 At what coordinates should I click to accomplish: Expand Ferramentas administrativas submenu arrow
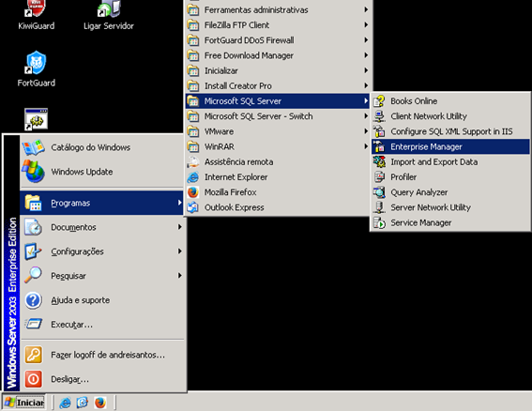(x=366, y=9)
